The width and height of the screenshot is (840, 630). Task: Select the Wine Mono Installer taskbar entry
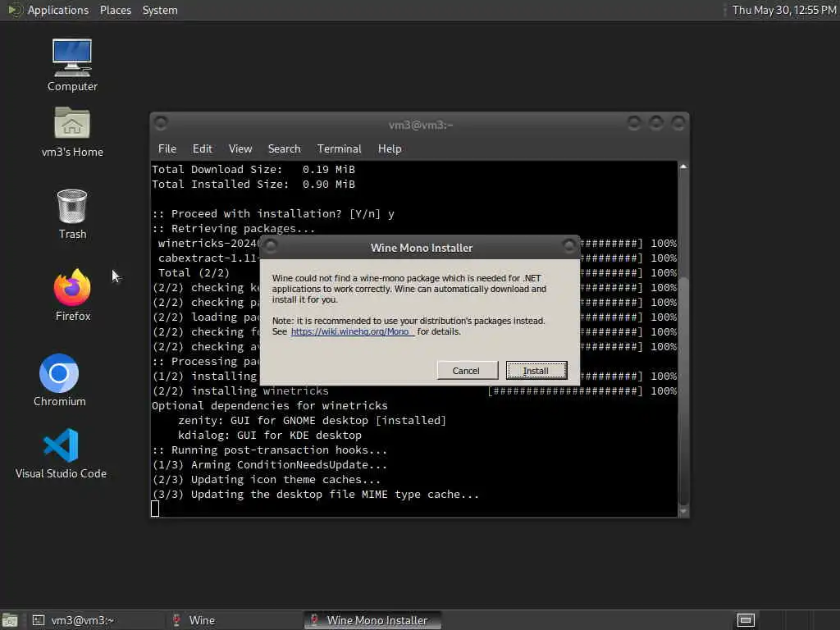pyautogui.click(x=372, y=620)
